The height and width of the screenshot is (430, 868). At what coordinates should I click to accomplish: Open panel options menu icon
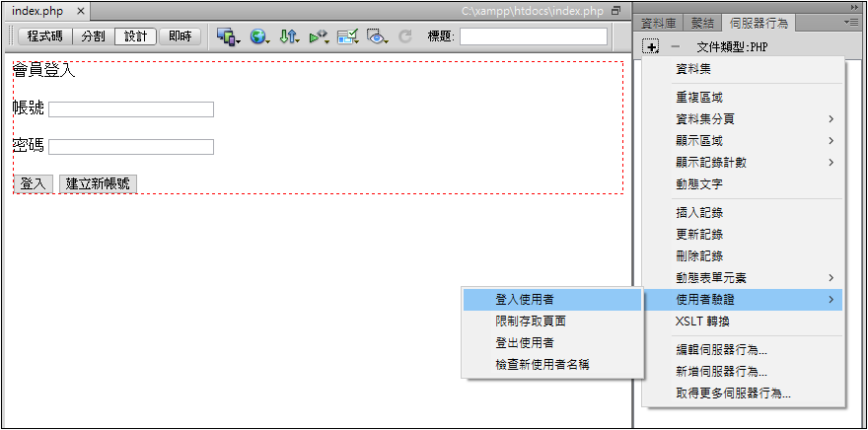click(851, 22)
